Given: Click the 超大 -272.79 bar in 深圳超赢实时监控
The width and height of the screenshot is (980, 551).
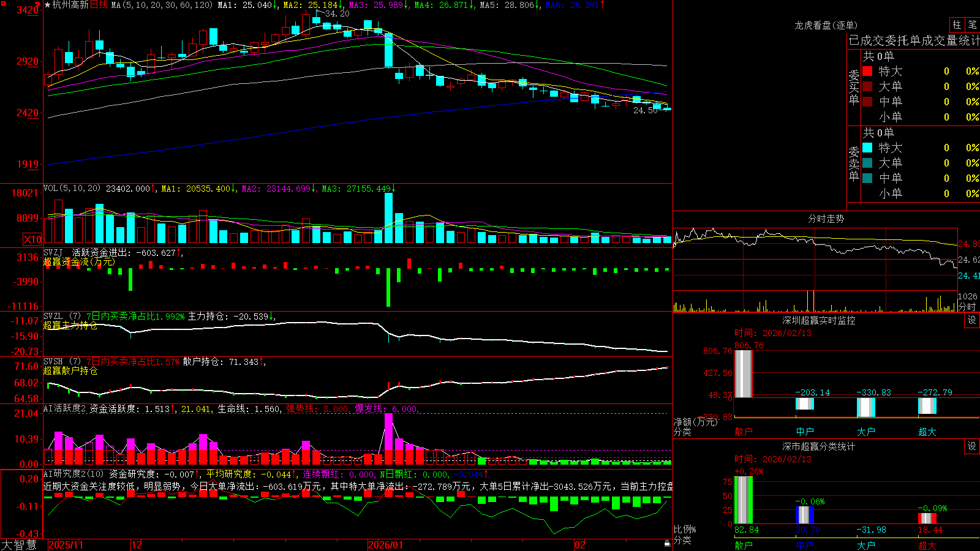Looking at the screenshot, I should (x=927, y=405).
